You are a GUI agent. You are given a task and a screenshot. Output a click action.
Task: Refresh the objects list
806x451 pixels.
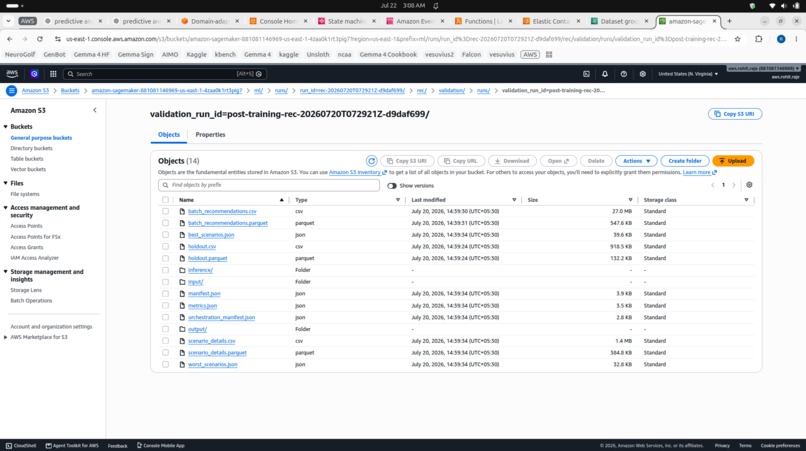tap(371, 161)
